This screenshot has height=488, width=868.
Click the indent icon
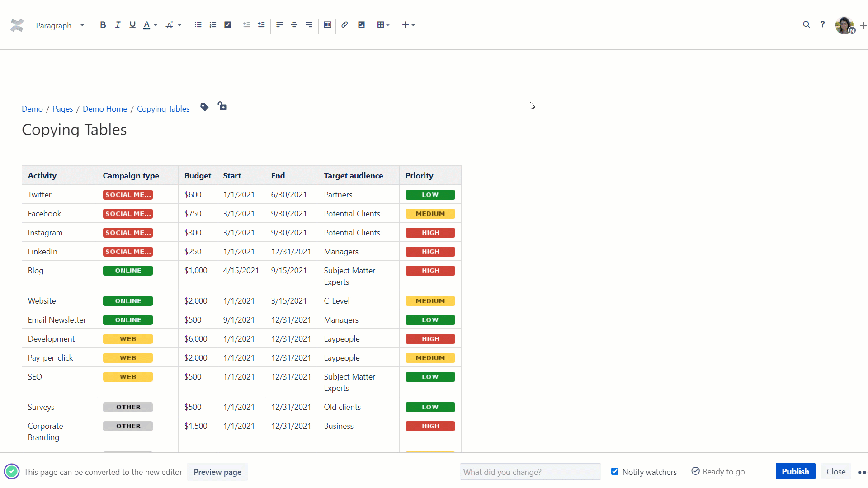point(261,25)
